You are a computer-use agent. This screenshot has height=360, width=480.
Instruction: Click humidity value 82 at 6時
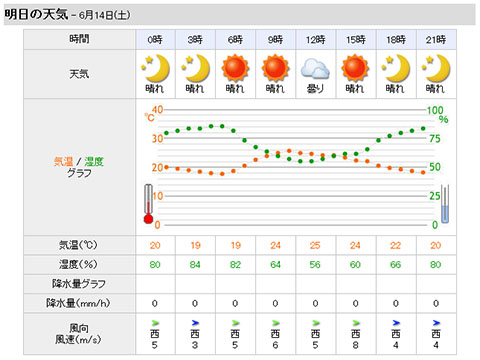[x=235, y=265]
